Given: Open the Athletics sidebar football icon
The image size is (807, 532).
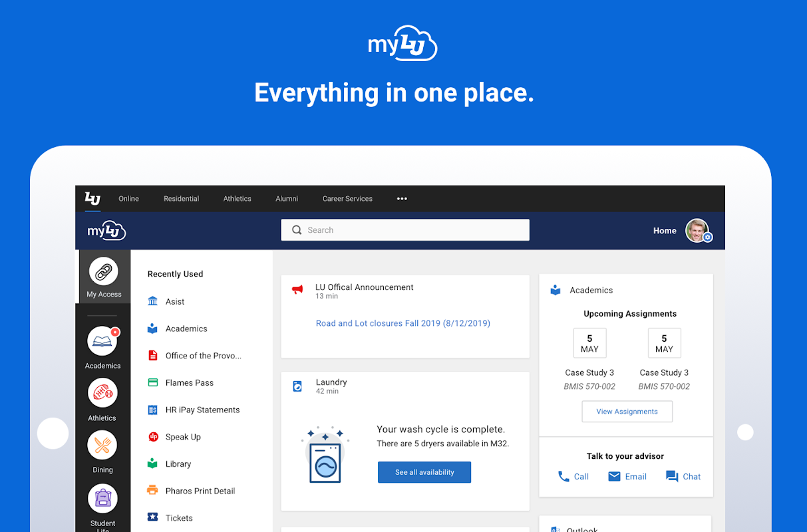Looking at the screenshot, I should (102, 394).
